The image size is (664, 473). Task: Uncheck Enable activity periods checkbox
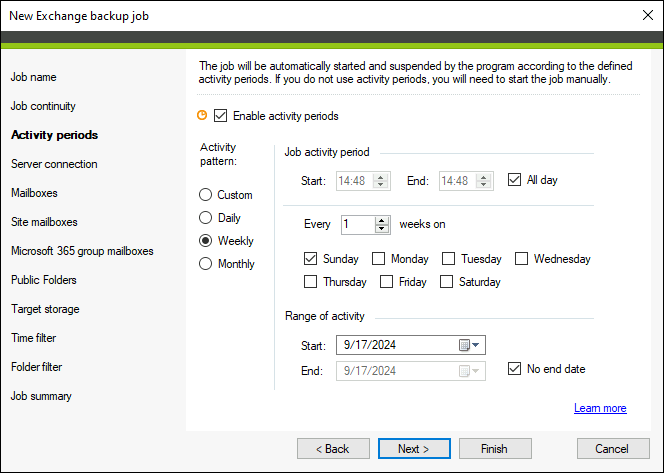click(x=221, y=116)
